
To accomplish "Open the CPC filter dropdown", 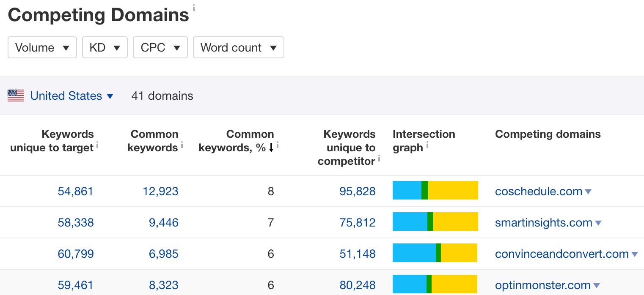I will [x=160, y=47].
